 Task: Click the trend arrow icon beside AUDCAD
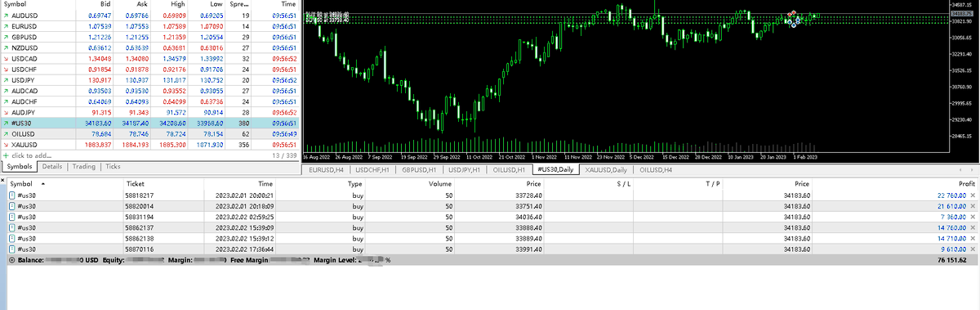point(6,90)
